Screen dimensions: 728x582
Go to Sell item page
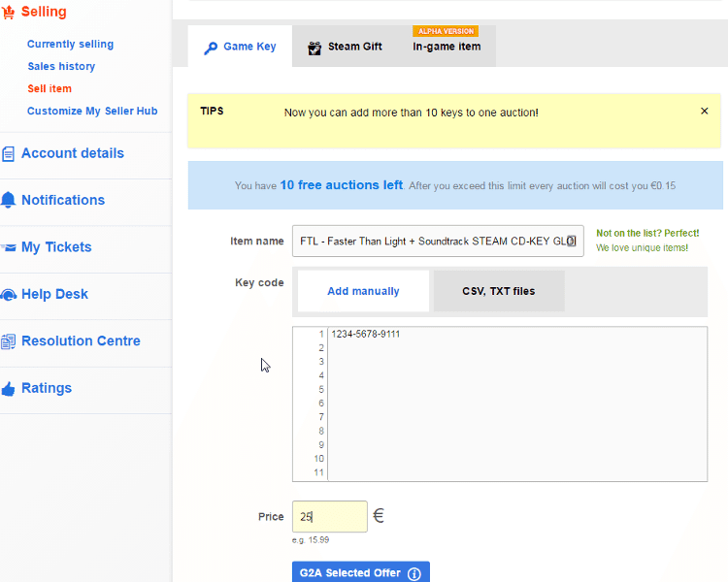(x=50, y=88)
